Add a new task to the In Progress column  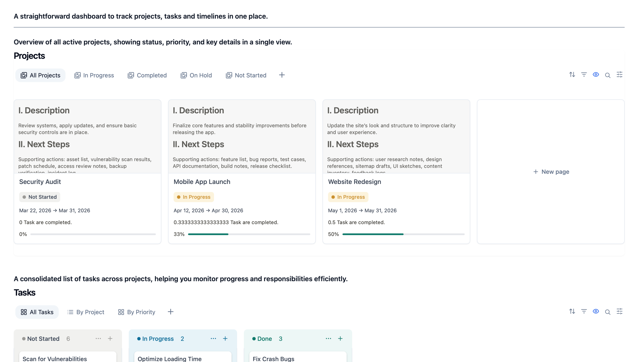coord(225,339)
